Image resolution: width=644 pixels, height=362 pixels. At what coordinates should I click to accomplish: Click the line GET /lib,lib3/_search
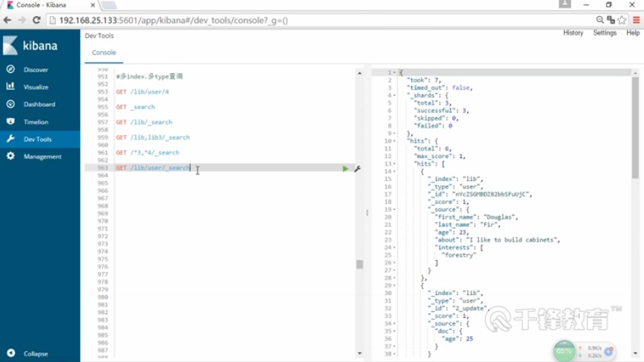pyautogui.click(x=153, y=137)
